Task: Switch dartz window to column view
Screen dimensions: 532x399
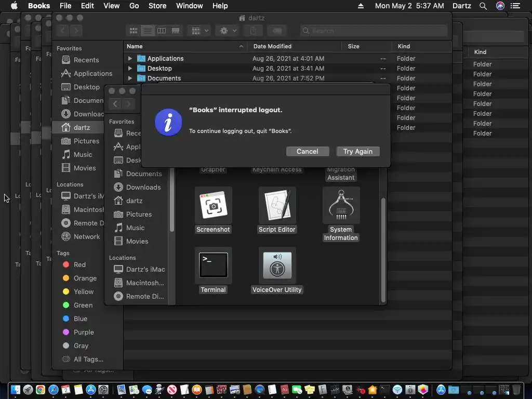Action: [162, 31]
